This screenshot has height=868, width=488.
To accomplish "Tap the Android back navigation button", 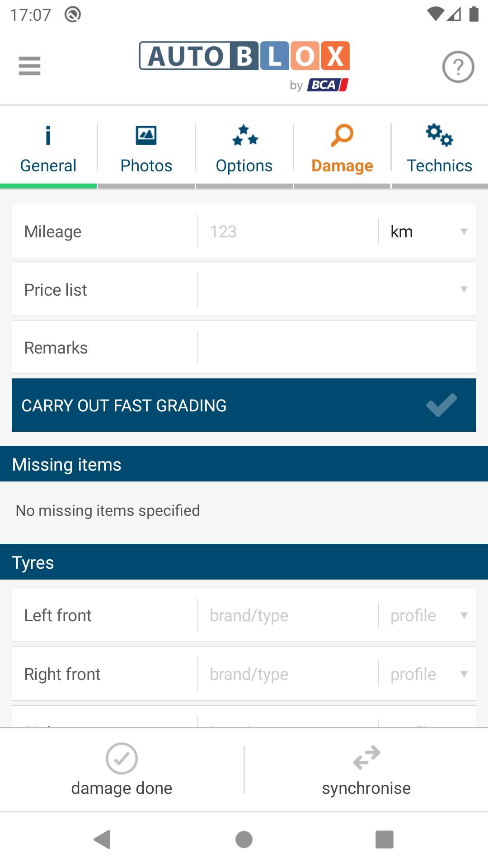I will click(103, 840).
